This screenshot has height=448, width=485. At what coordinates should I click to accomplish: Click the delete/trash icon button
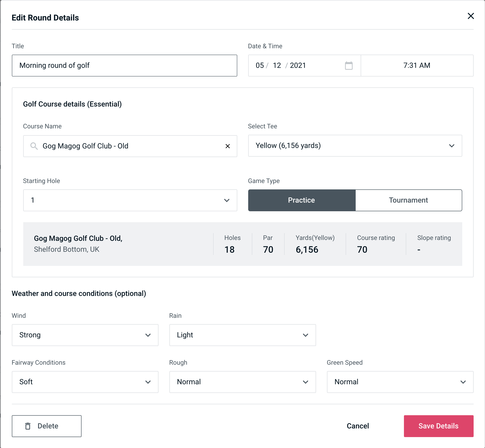[28, 426]
